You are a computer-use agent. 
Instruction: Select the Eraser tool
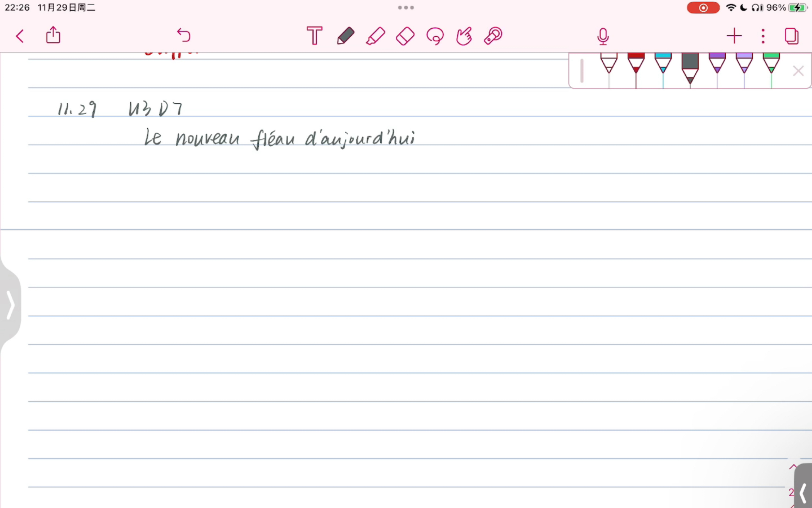coord(405,36)
